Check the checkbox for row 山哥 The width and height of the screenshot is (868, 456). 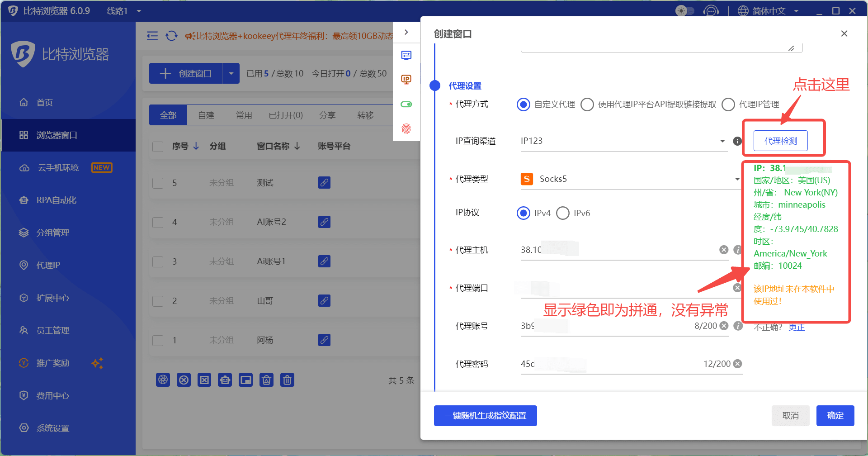[x=158, y=301]
